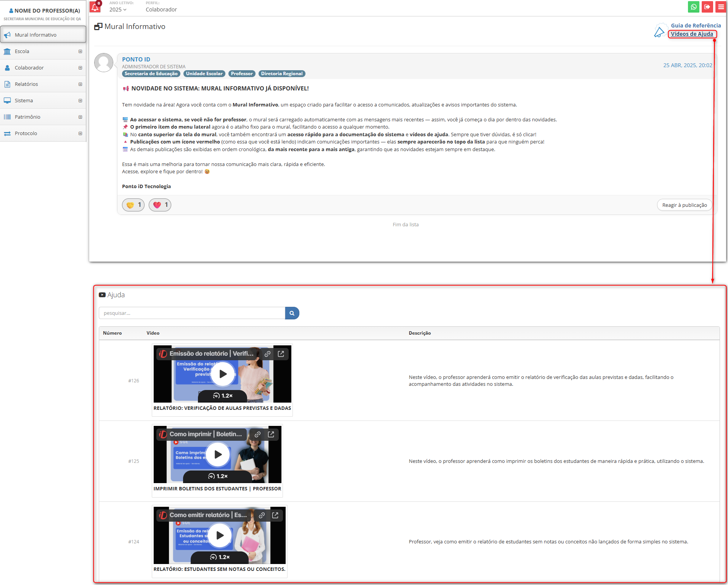Select Patrimônio in the sidebar
This screenshot has height=585, width=728.
[x=43, y=117]
